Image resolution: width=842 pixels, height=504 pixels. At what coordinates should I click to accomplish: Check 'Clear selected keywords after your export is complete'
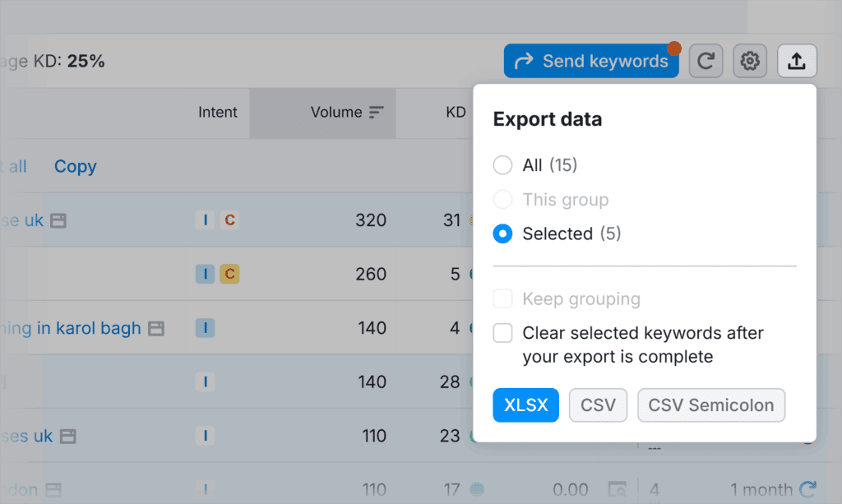coord(502,333)
